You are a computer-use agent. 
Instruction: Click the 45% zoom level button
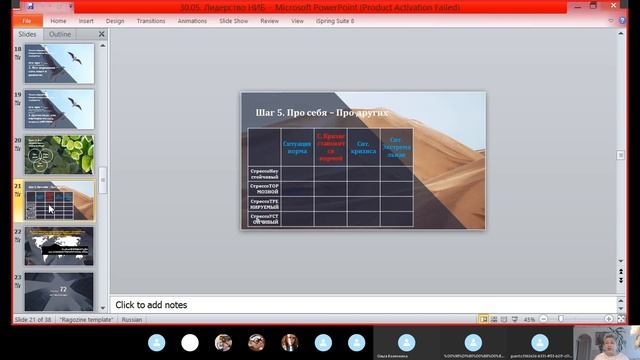[x=529, y=320]
